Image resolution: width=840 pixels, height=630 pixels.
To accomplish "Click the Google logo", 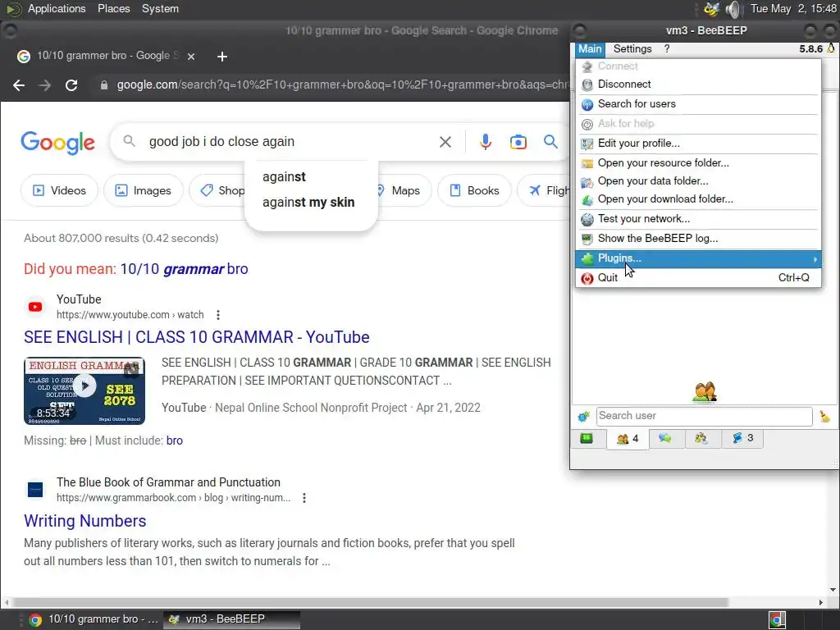I will pos(58,143).
